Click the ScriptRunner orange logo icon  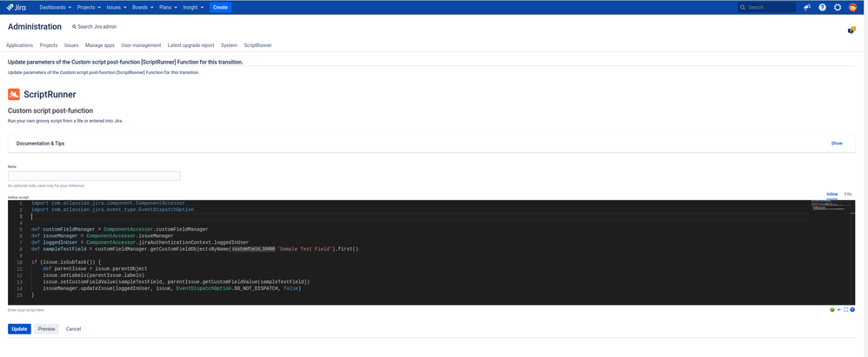(14, 94)
